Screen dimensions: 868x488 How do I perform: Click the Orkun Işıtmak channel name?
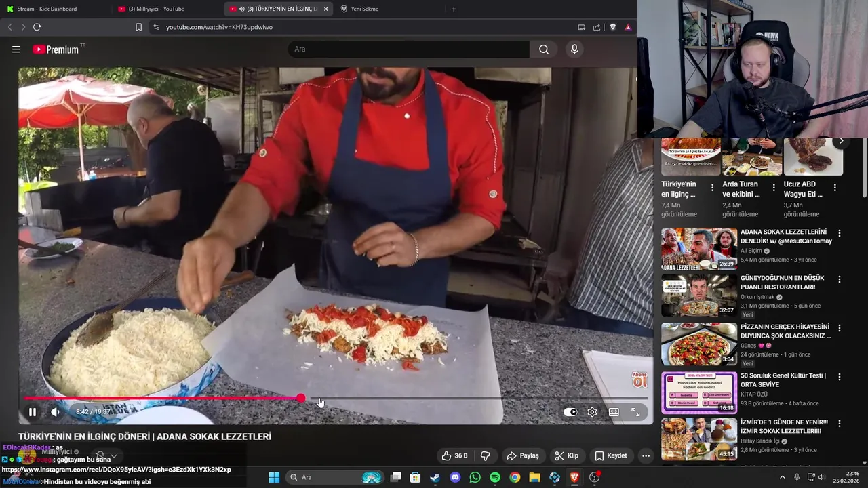(758, 297)
